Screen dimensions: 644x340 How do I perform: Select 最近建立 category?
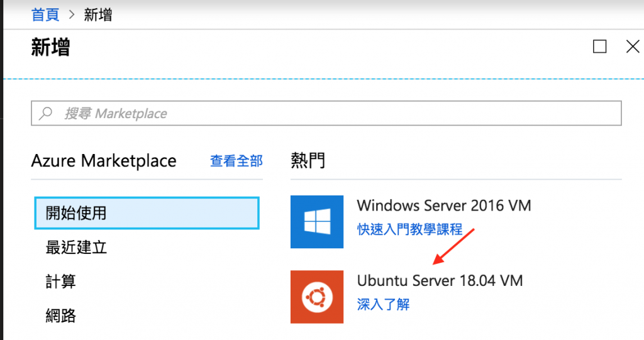(x=76, y=248)
